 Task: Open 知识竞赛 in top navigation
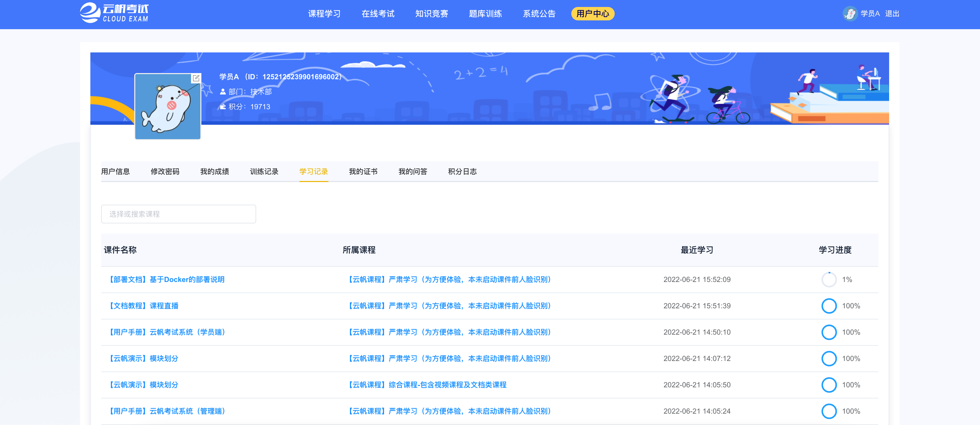431,14
